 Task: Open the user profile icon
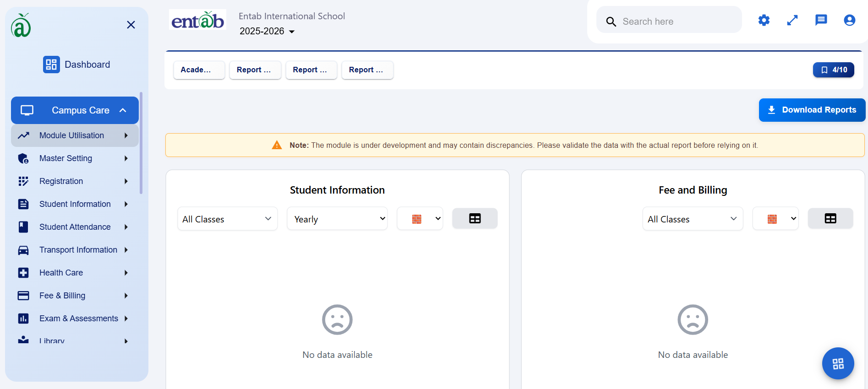pos(849,21)
